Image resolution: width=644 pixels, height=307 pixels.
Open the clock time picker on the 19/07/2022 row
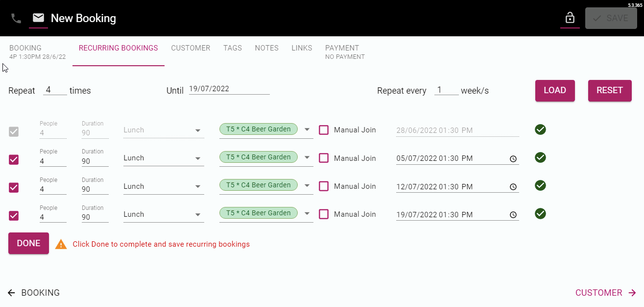(x=513, y=214)
